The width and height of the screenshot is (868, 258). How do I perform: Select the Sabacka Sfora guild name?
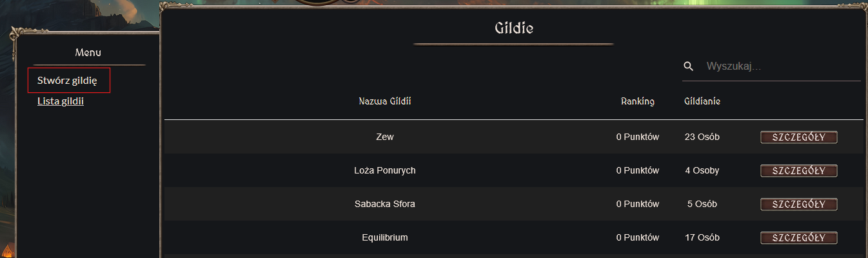[x=385, y=204]
